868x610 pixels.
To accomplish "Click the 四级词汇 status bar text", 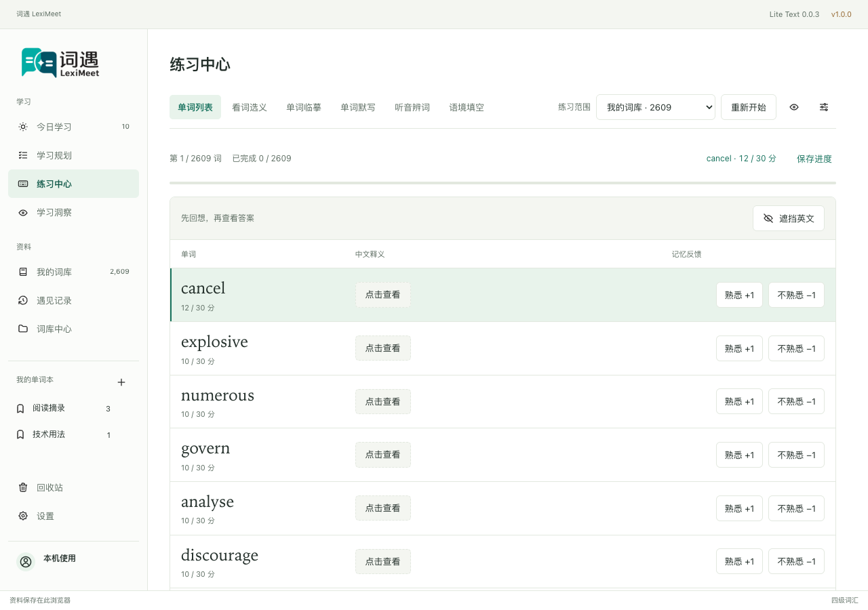I will pos(845,601).
